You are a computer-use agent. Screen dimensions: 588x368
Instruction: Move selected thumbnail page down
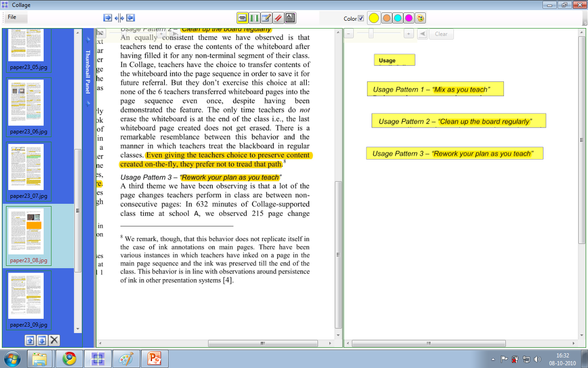42,340
